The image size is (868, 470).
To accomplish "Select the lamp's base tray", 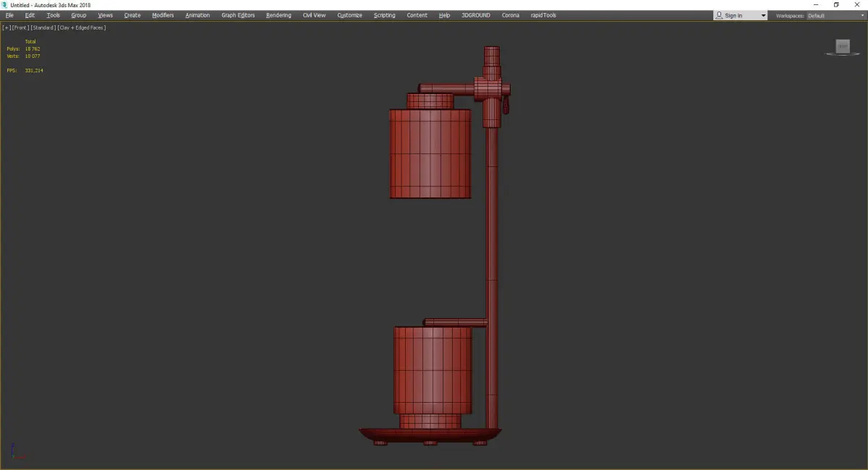I will point(430,434).
